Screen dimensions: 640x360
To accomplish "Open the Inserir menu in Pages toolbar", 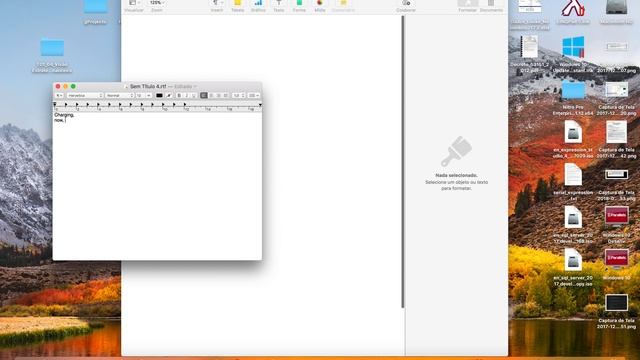I will tap(217, 3).
